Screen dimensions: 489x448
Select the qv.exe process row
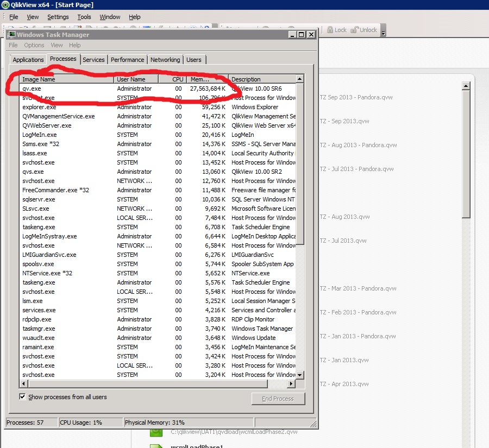[x=158, y=89]
